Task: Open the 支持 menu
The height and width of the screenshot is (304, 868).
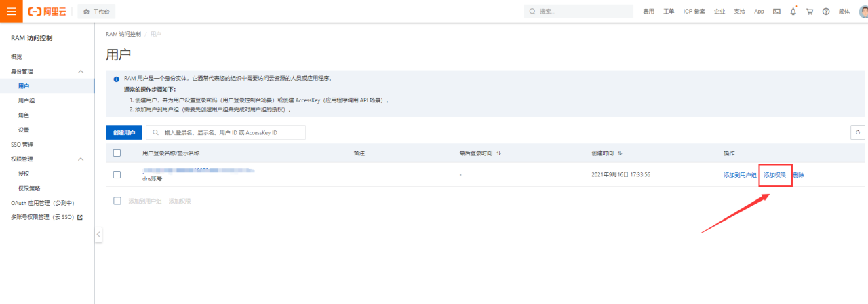Action: coord(739,12)
